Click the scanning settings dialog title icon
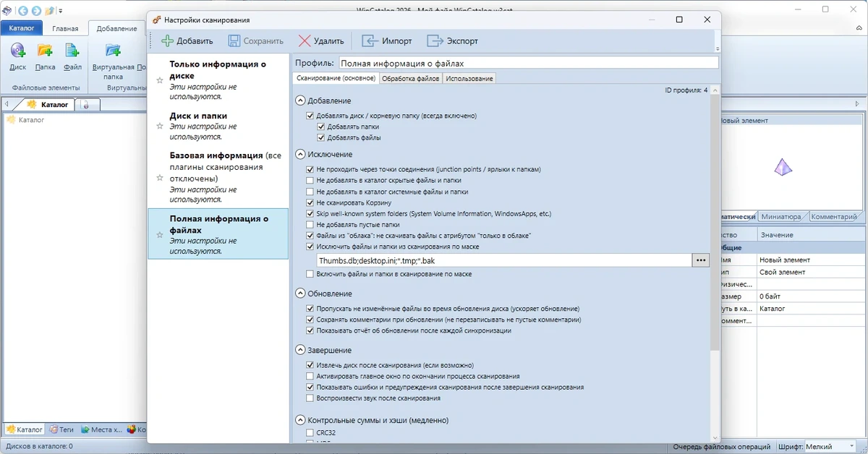868x454 pixels. tap(157, 20)
